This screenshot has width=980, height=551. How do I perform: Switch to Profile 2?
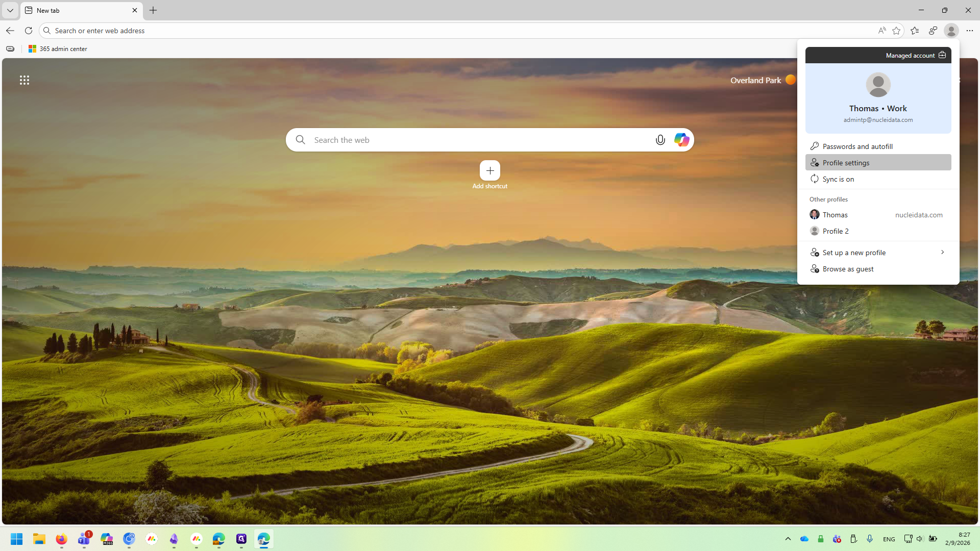pos(878,231)
